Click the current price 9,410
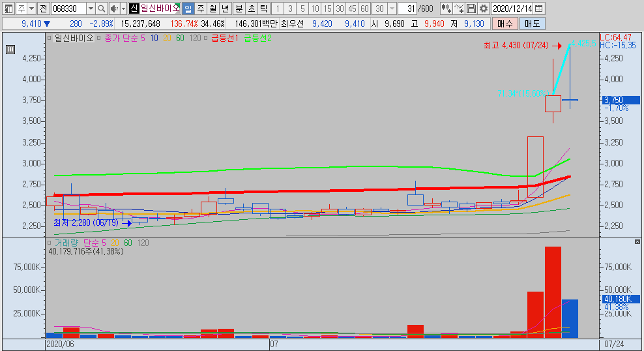Screen dimensions: 644x351 click(31, 24)
